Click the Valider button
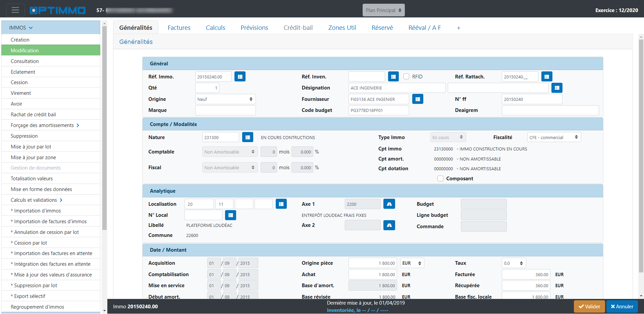The width and height of the screenshot is (644, 314). pyautogui.click(x=589, y=306)
